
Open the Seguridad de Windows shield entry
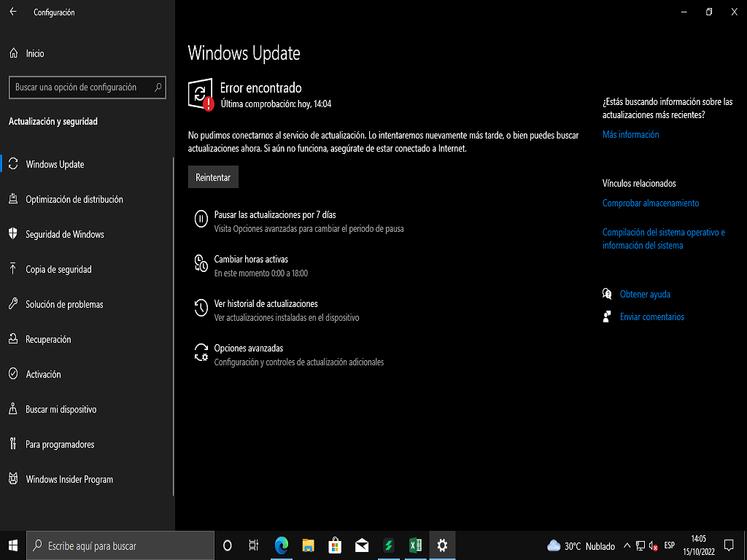(x=88, y=234)
